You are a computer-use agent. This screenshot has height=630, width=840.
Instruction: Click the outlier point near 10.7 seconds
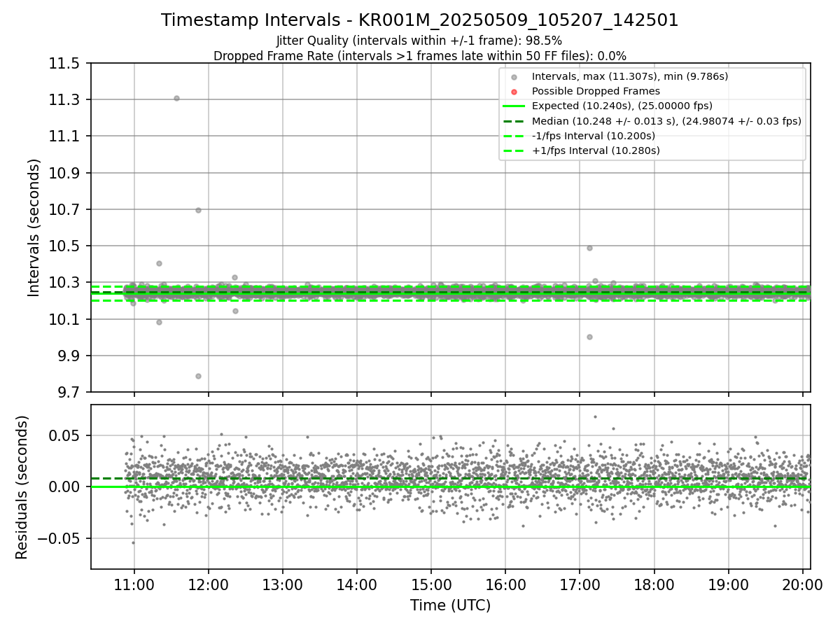198,210
